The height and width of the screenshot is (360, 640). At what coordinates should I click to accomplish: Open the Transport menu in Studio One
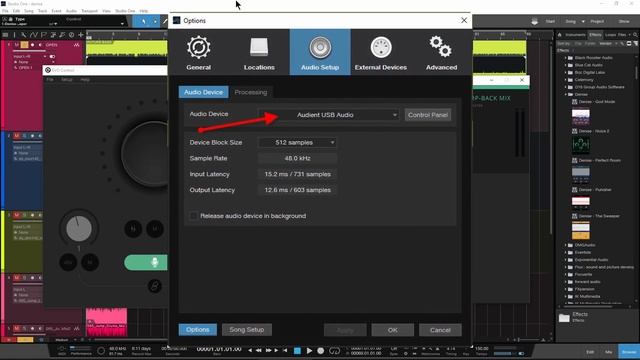click(x=89, y=11)
